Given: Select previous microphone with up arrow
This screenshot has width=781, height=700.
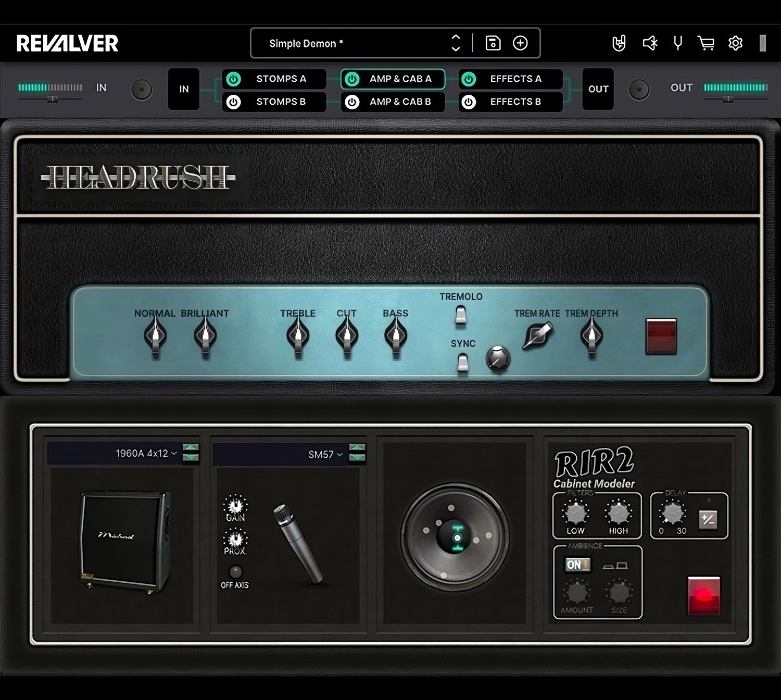Looking at the screenshot, I should tap(357, 448).
